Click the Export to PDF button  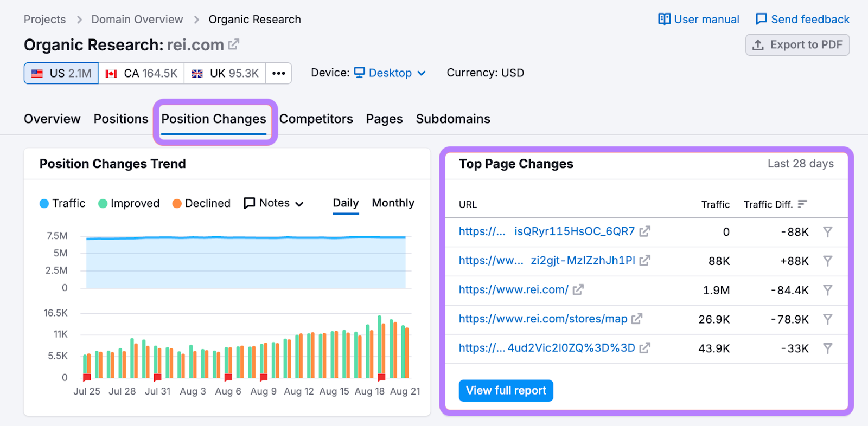797,45
